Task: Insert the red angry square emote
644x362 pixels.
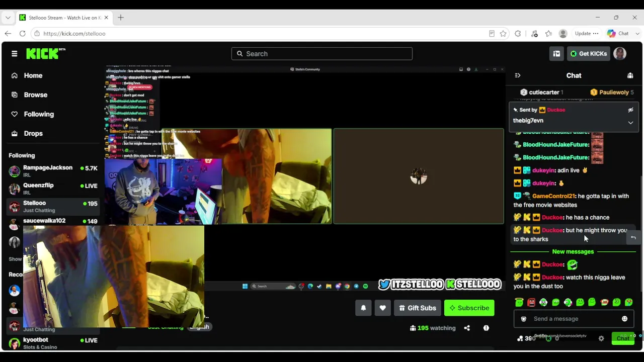Action: click(x=531, y=302)
